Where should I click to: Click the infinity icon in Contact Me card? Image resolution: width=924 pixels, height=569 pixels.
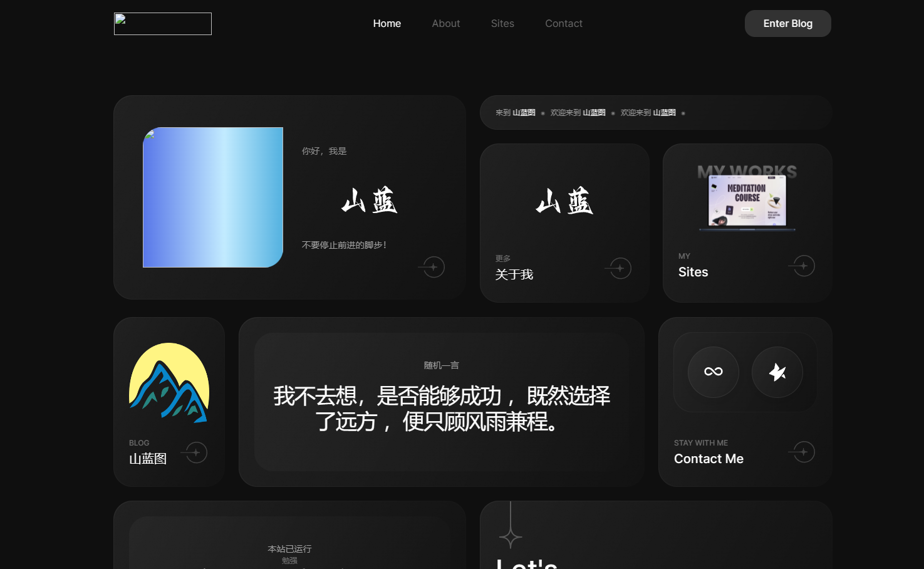coord(713,372)
